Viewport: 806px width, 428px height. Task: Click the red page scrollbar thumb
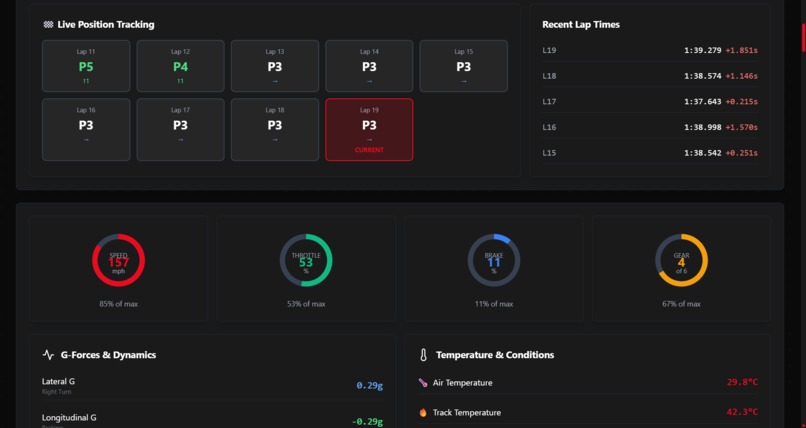click(x=803, y=37)
